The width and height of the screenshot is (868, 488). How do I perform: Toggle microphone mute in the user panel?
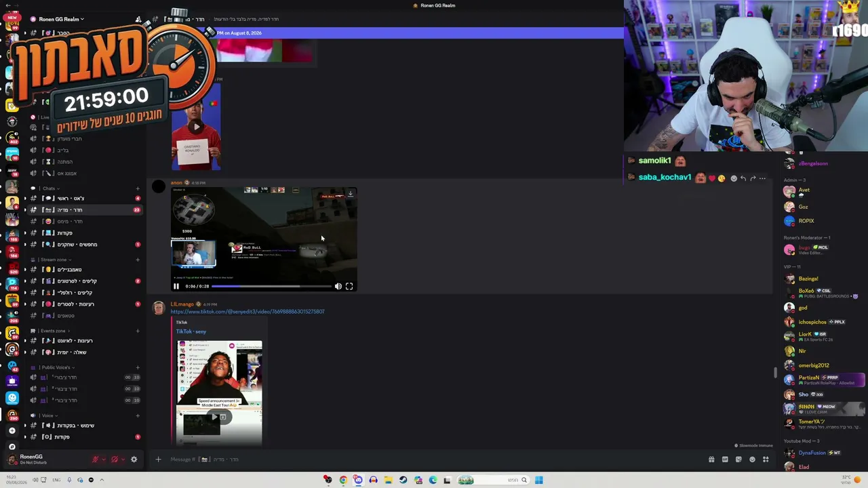(95, 460)
